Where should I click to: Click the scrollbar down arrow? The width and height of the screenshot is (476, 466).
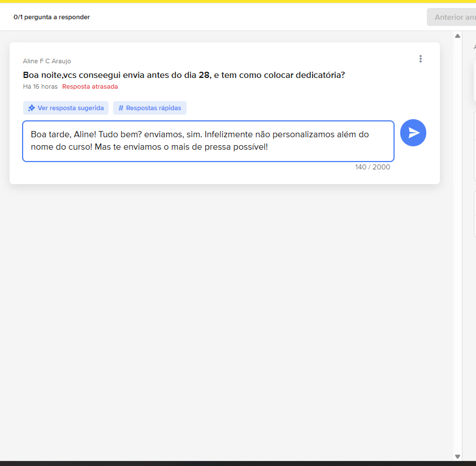[x=457, y=456]
